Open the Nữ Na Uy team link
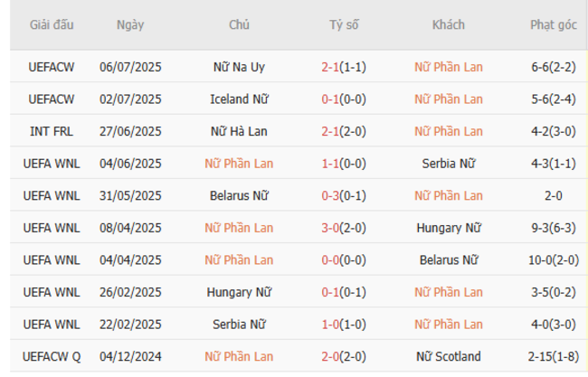Screen dimensions: 588x377 (x=239, y=67)
